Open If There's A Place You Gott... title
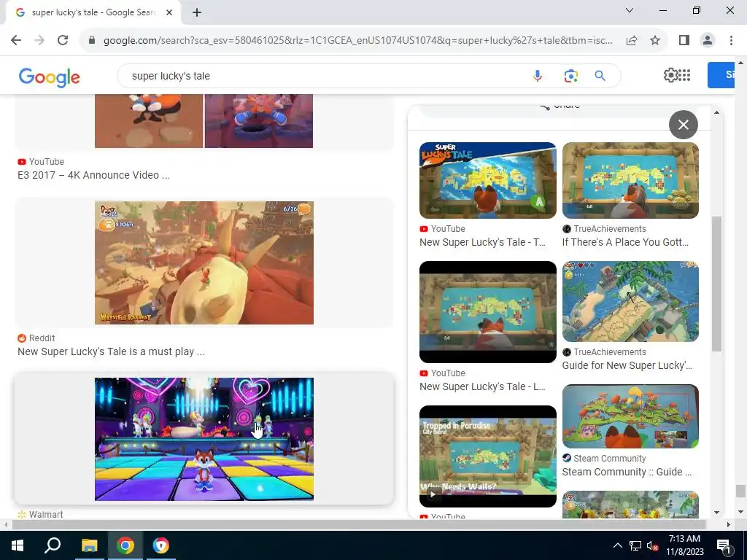The height and width of the screenshot is (560, 747). 625,242
